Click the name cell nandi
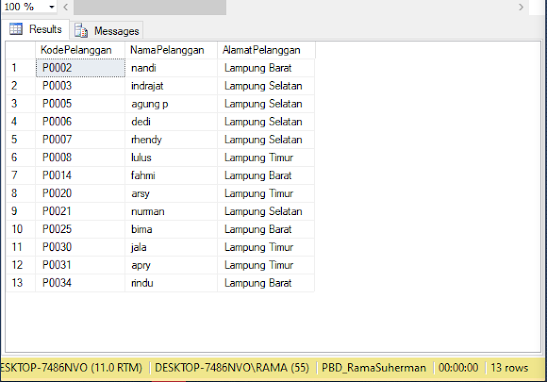The image size is (547, 382). click(171, 68)
